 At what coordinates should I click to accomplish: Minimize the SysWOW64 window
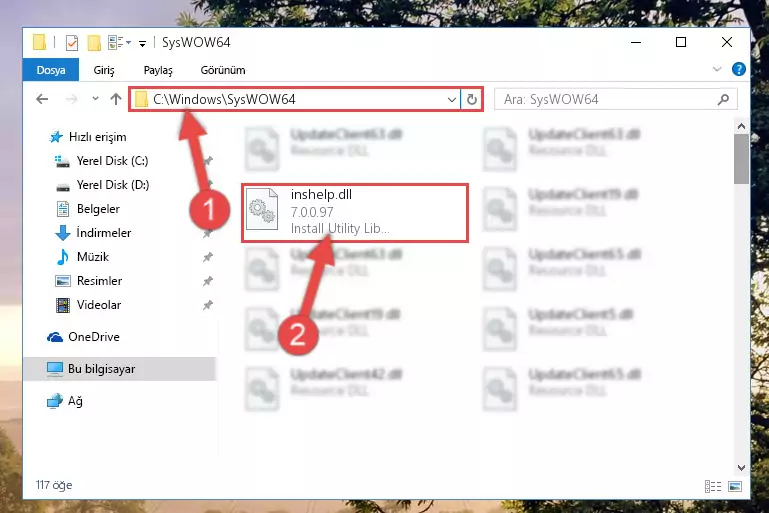636,42
